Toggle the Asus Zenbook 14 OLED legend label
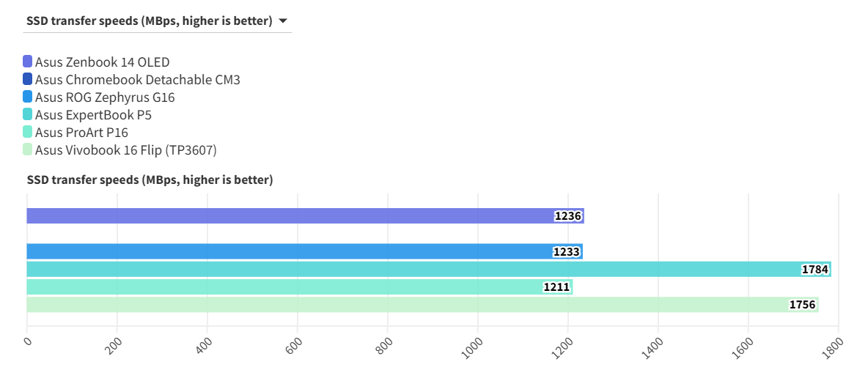This screenshot has width=868, height=370. pyautogui.click(x=102, y=62)
